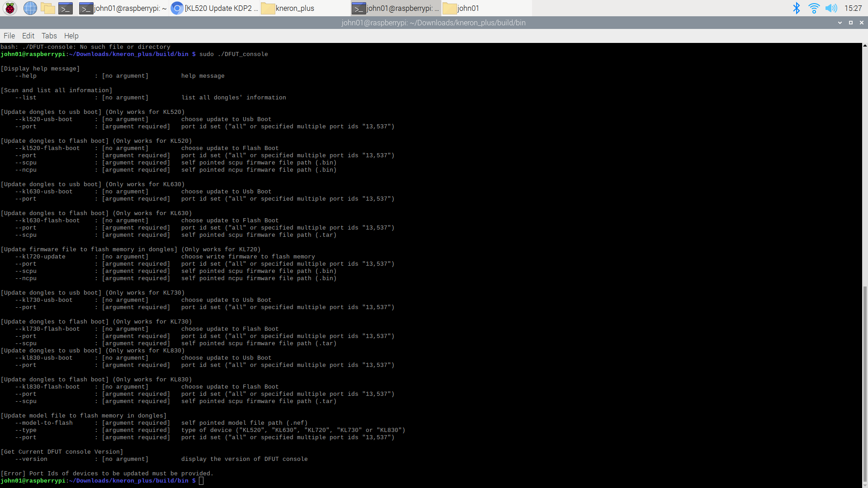Switch to the first john01@raspberrypi terminal task
Screen dimensions: 868x488
pos(123,8)
